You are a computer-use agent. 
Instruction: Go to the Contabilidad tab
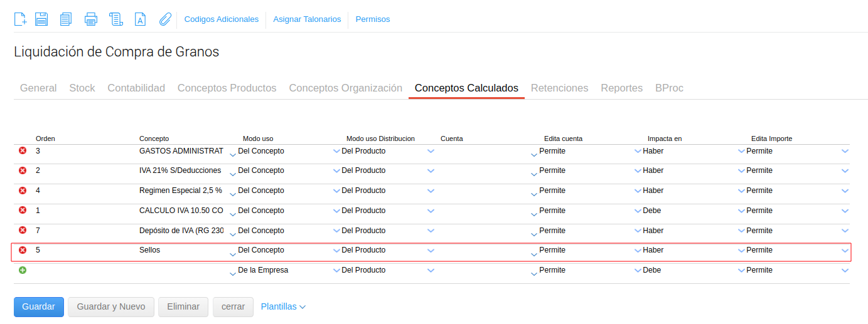136,88
